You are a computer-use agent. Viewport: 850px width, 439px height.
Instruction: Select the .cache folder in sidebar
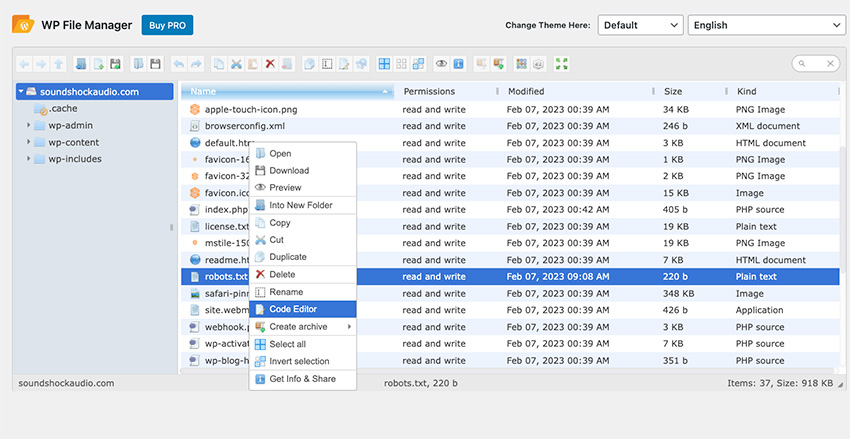point(63,109)
